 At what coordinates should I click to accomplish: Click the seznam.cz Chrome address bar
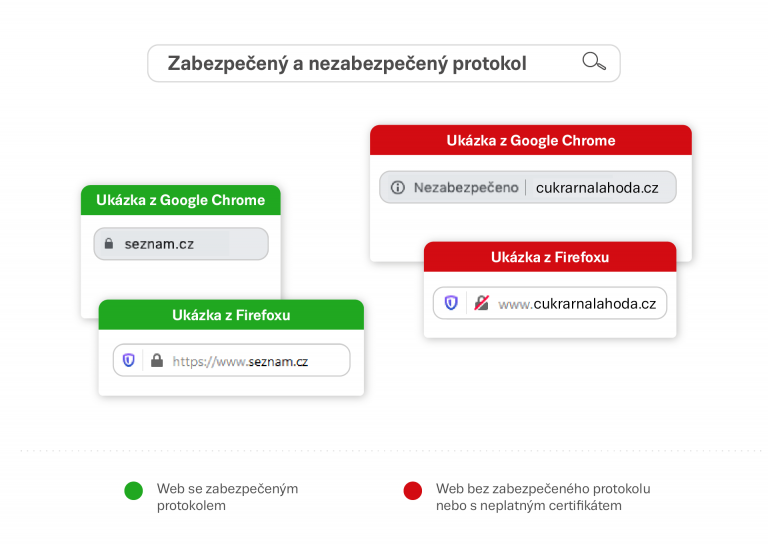tap(181, 243)
